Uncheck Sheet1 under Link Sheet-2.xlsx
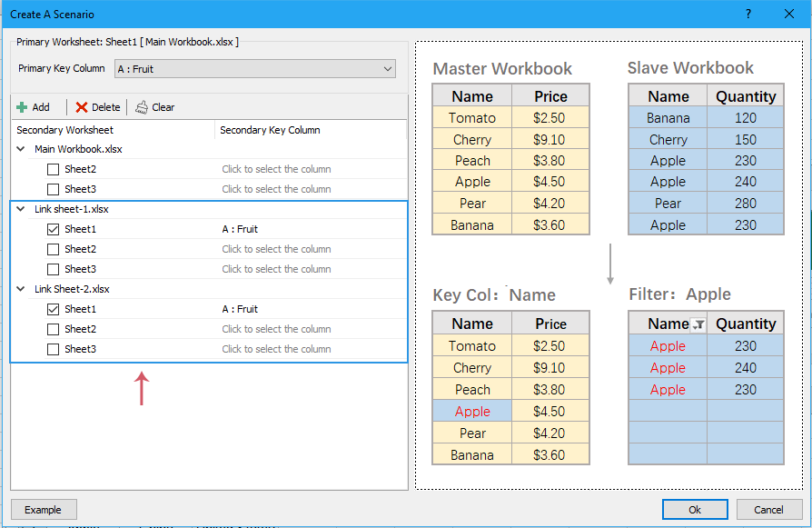This screenshot has width=812, height=528. [53, 309]
